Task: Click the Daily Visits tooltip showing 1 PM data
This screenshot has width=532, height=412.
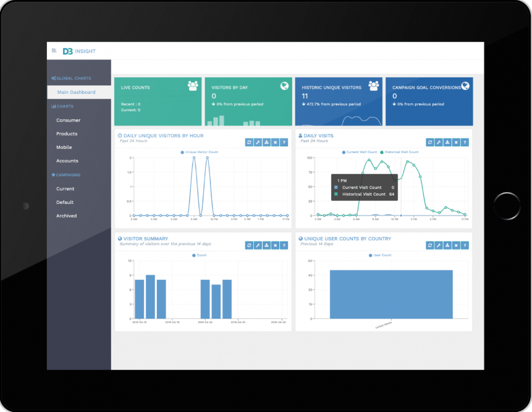Action: point(364,186)
